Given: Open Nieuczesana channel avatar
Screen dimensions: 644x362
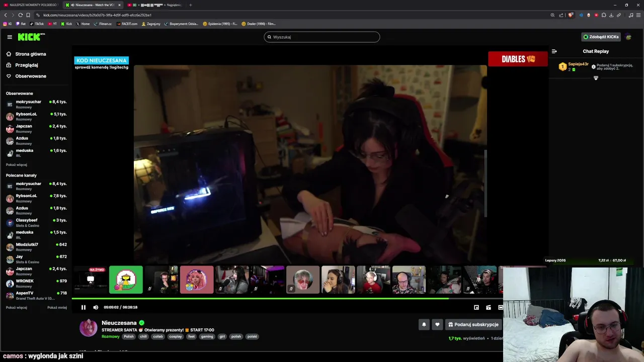Looking at the screenshot, I should tap(89, 327).
